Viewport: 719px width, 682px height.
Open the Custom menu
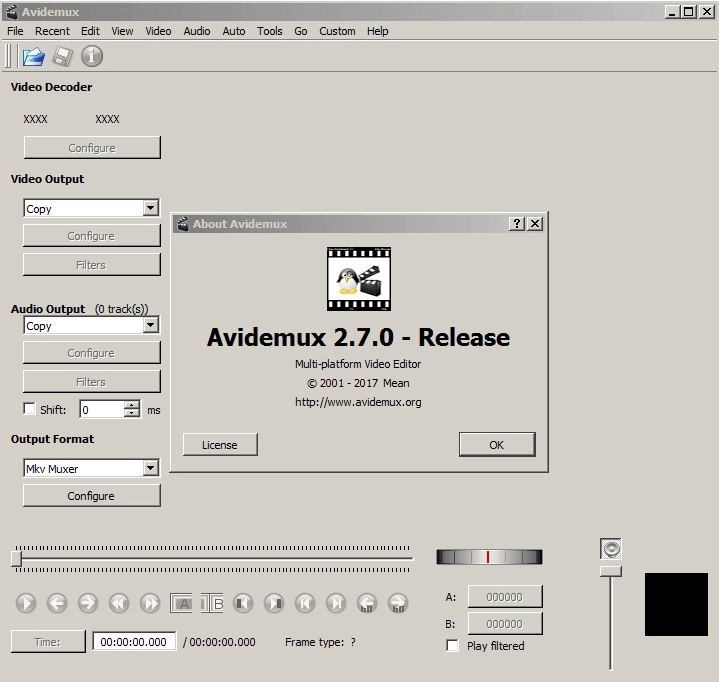tap(337, 31)
